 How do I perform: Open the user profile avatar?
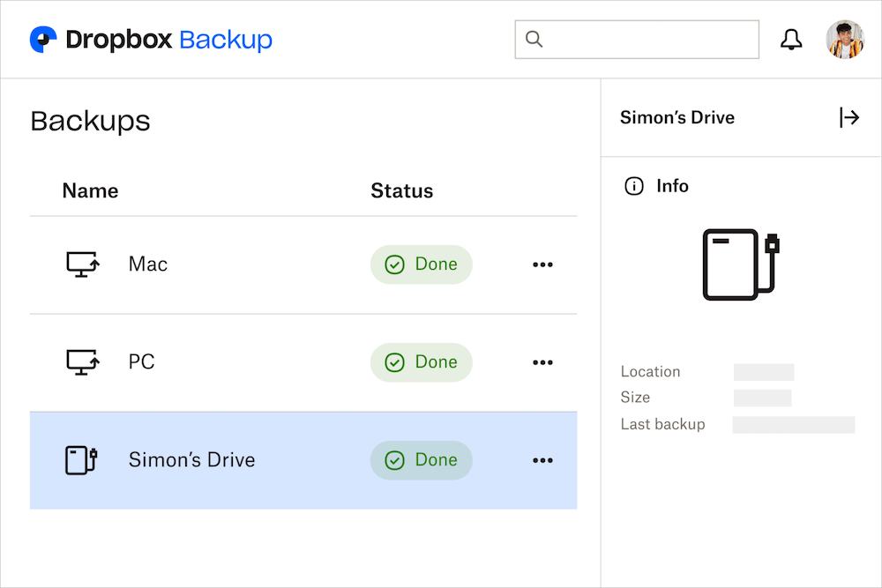[x=844, y=40]
